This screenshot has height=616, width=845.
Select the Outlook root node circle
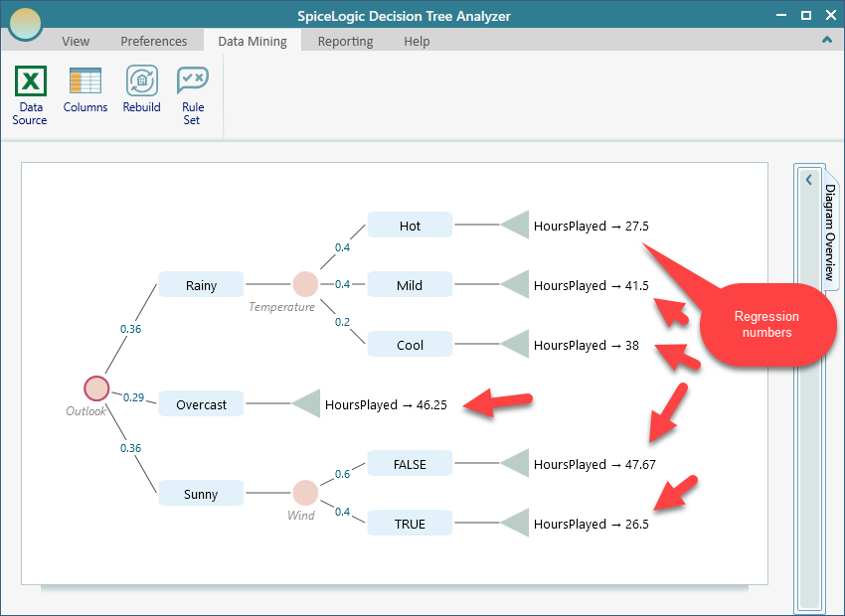point(96,387)
